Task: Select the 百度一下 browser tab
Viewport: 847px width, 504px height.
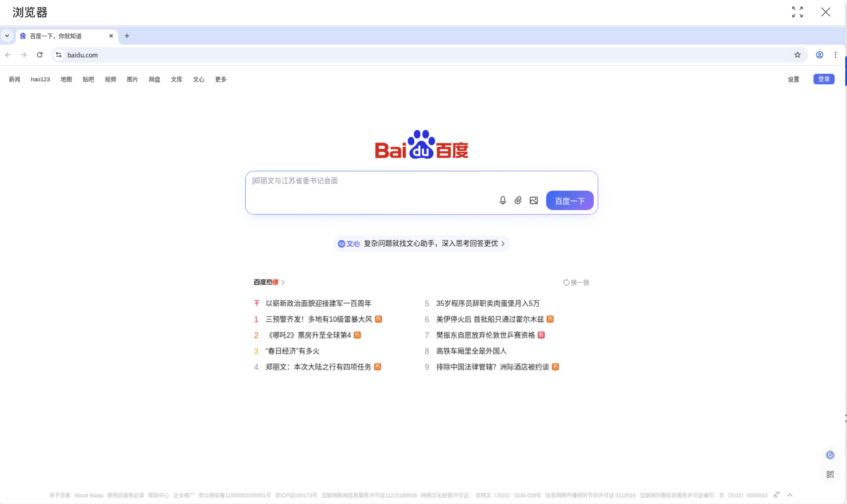Action: (62, 36)
